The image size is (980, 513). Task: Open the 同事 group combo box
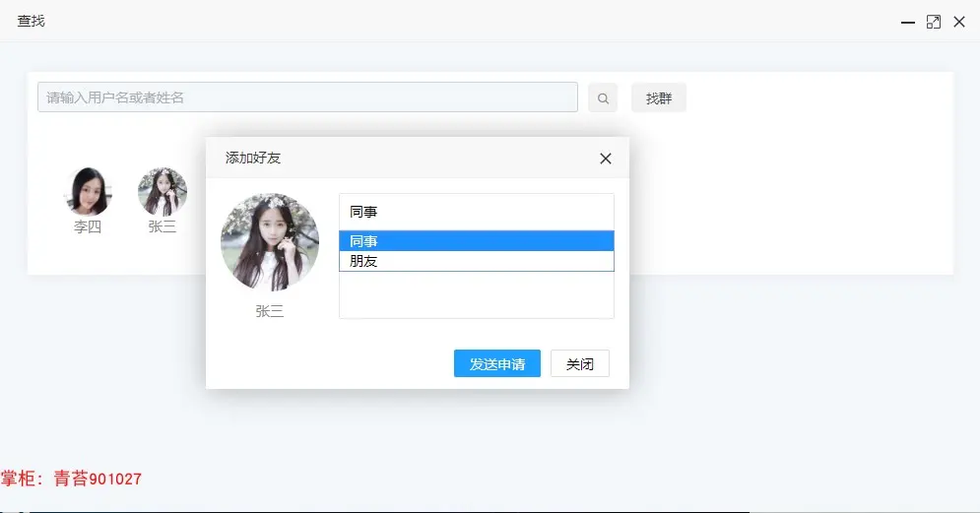tap(477, 212)
